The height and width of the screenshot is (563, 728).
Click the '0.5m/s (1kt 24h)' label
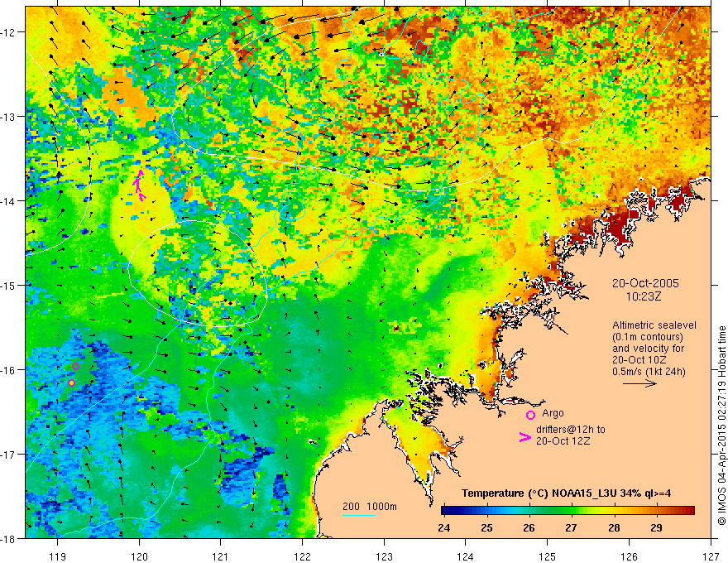point(649,372)
